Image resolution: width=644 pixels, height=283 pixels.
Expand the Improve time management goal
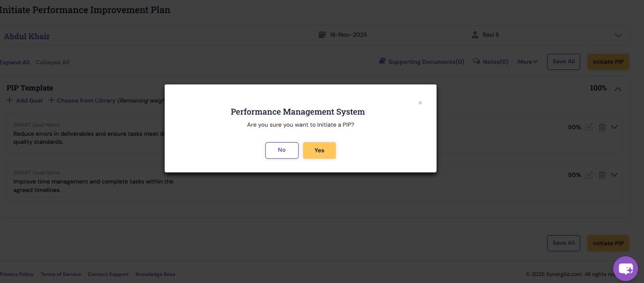tap(614, 175)
